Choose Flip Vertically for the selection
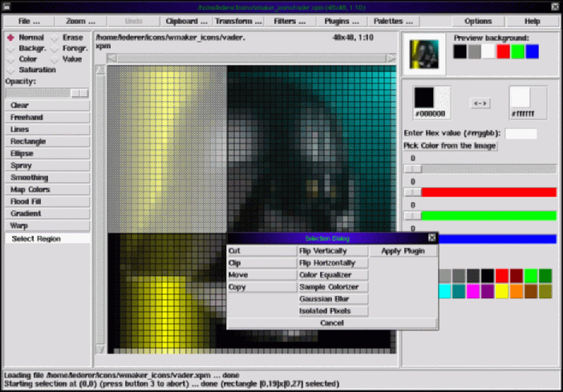 334,251
